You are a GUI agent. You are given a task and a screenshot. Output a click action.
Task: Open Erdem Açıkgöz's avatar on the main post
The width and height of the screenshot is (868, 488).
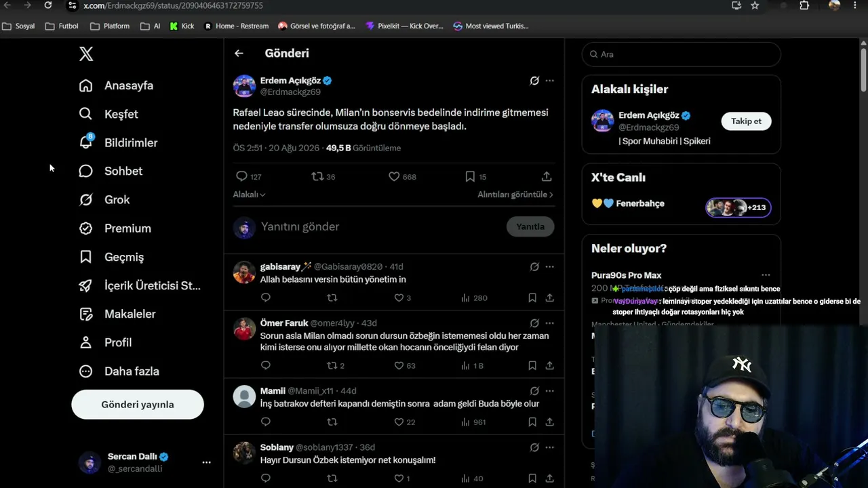click(x=244, y=86)
